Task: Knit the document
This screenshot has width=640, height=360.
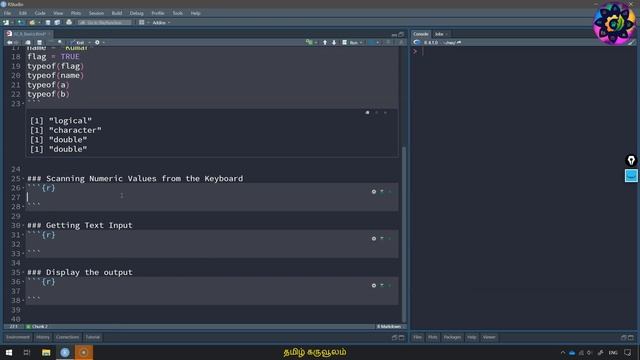Action: click(x=78, y=42)
